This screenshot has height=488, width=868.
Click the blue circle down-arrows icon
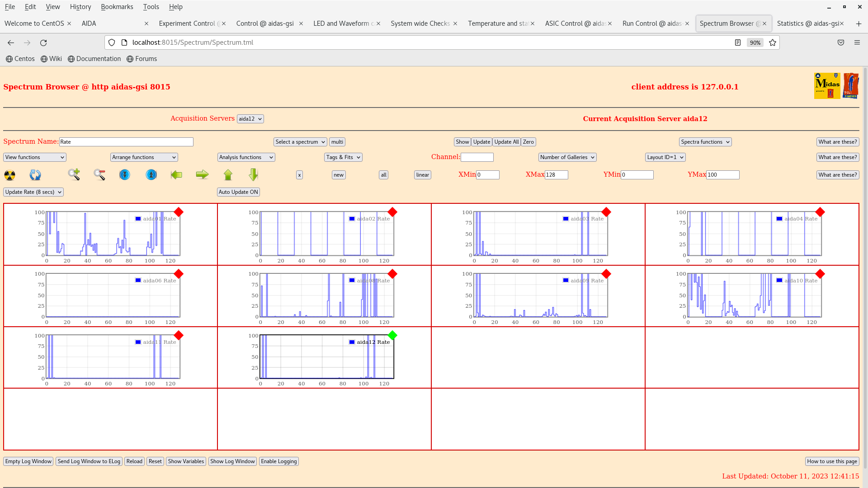(125, 175)
